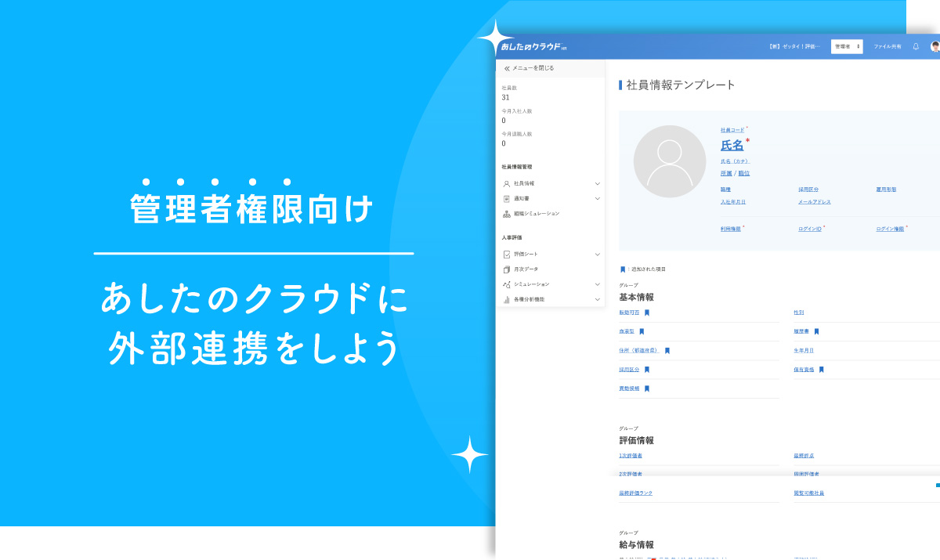Image resolution: width=940 pixels, height=560 pixels.
Task: Click the 入社年月日 field link
Action: 733,202
